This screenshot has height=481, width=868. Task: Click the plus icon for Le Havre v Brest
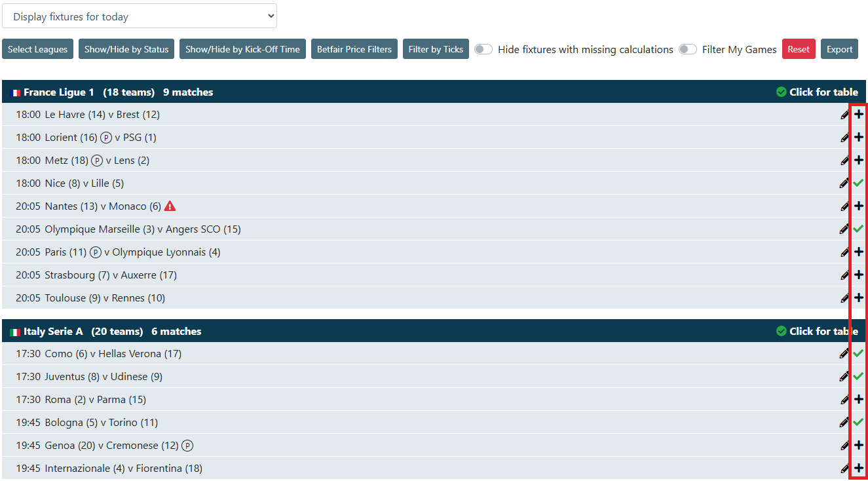click(858, 115)
